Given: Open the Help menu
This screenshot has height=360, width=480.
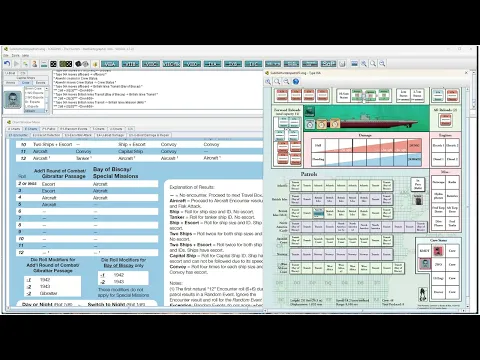Looking at the screenshot, I should coord(25,55).
